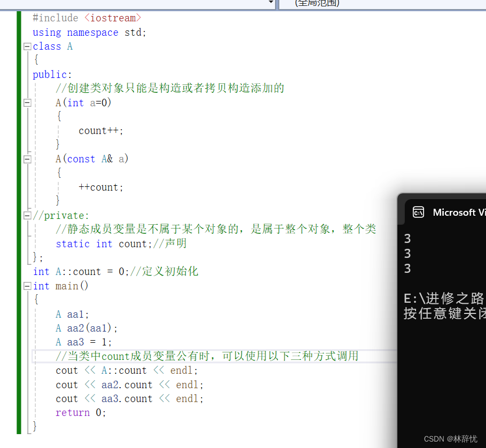The image size is (486, 448).
Task: Click the using namespace std; line
Action: point(89,32)
